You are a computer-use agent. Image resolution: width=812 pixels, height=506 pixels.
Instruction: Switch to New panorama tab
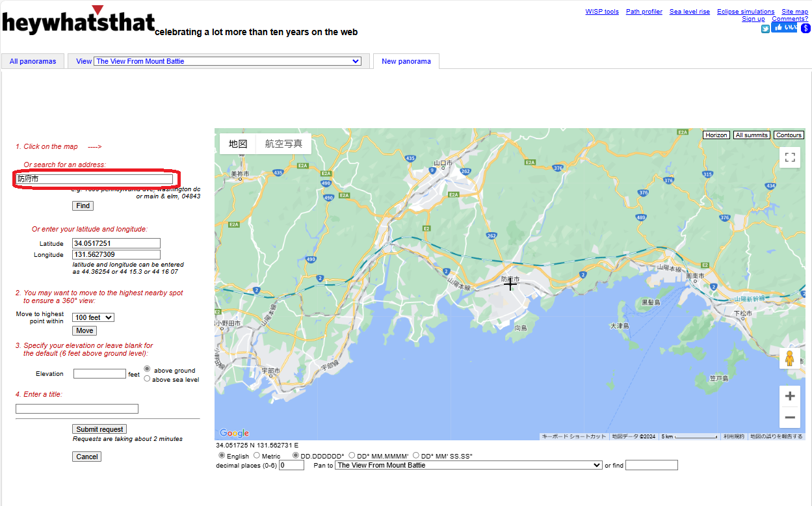click(406, 61)
